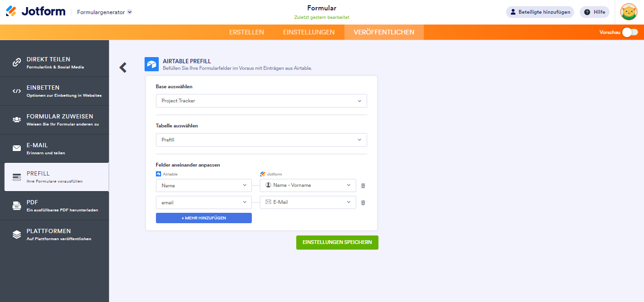
Task: Open the user avatar profile menu
Action: 628,12
